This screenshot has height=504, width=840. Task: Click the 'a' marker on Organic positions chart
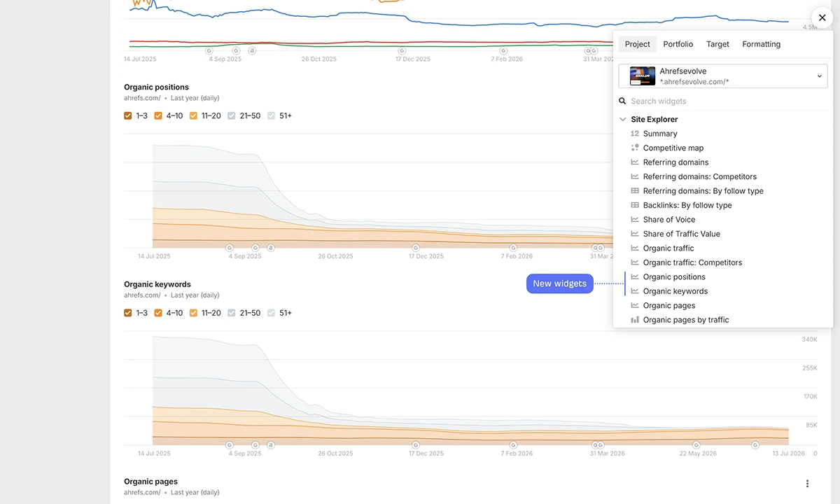point(271,247)
